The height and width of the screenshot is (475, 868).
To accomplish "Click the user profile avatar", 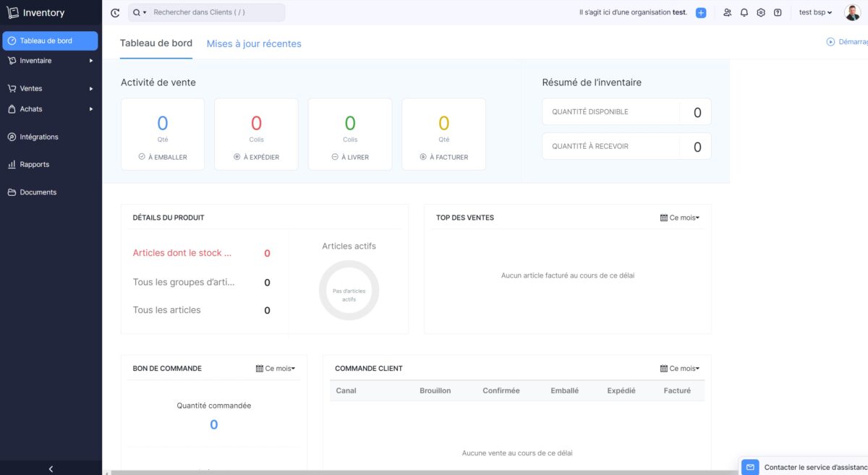I will 852,12.
